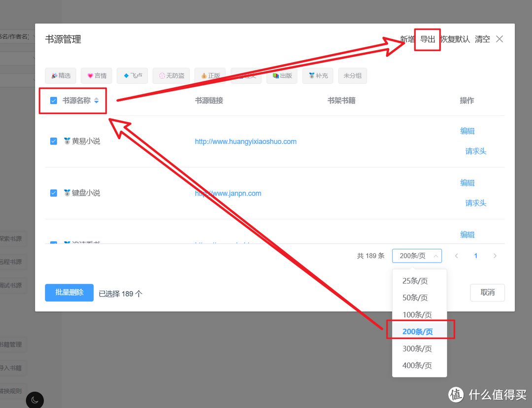Close the 书源管理 dialog with the X
Image resolution: width=532 pixels, height=408 pixels.
(x=499, y=39)
